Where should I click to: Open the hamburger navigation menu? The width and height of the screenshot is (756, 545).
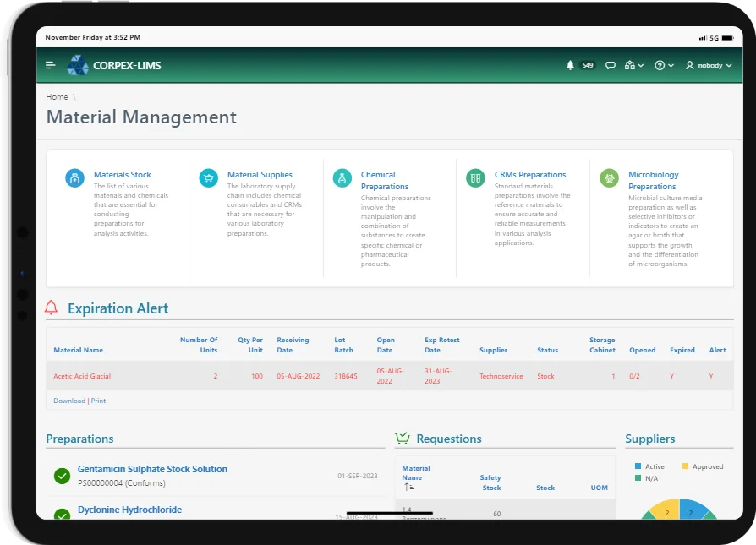tap(51, 65)
